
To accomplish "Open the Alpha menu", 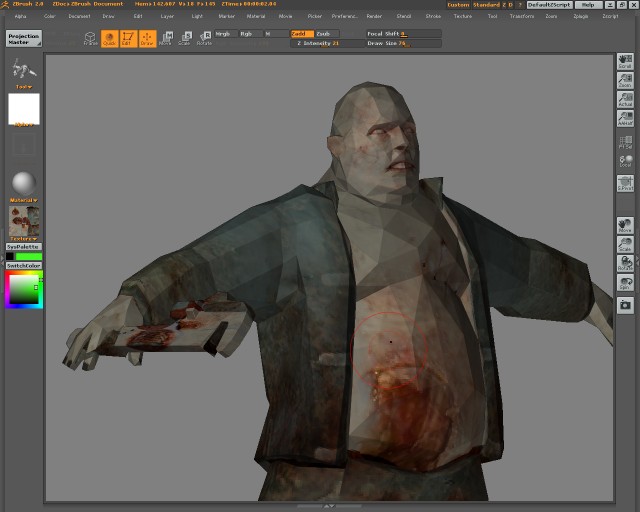I will point(20,16).
